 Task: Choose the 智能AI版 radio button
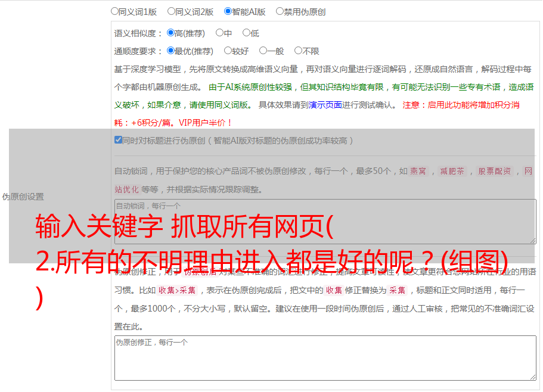click(x=228, y=11)
